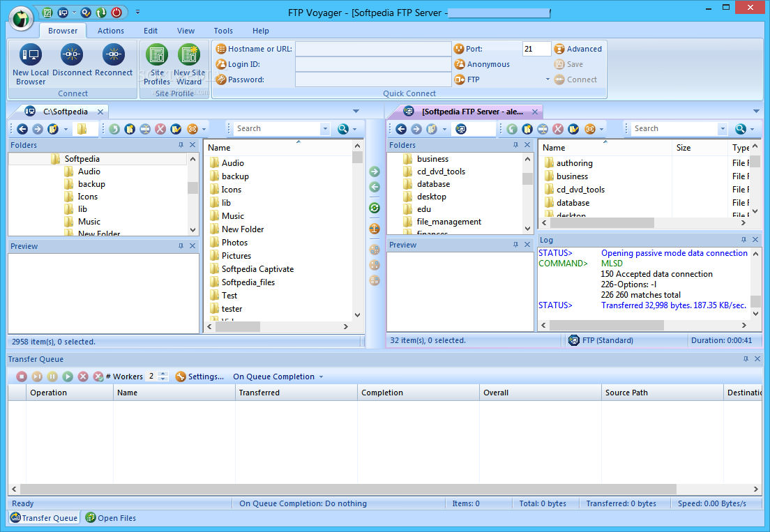Go back in local C:\Softpedia browser
The image size is (770, 532).
[22, 129]
